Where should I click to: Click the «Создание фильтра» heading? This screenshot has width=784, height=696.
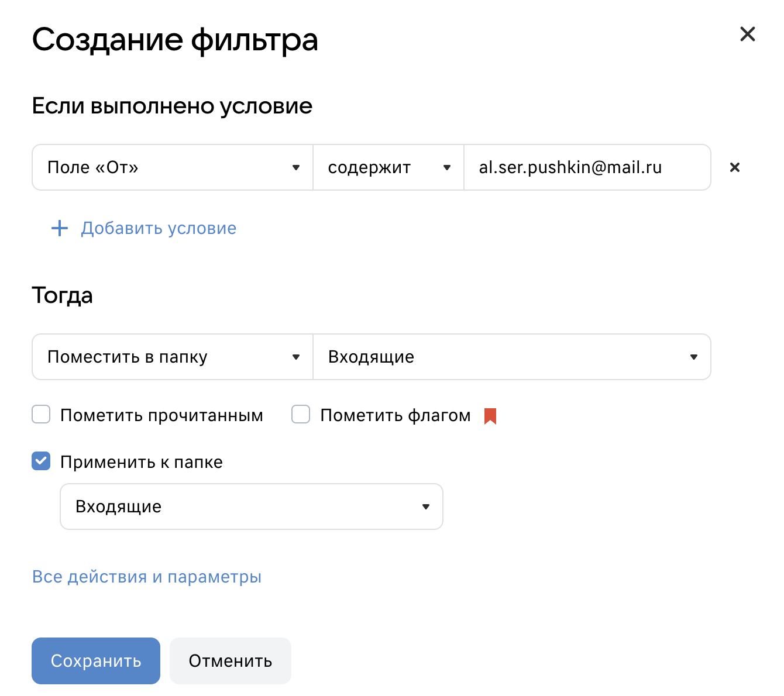(175, 40)
